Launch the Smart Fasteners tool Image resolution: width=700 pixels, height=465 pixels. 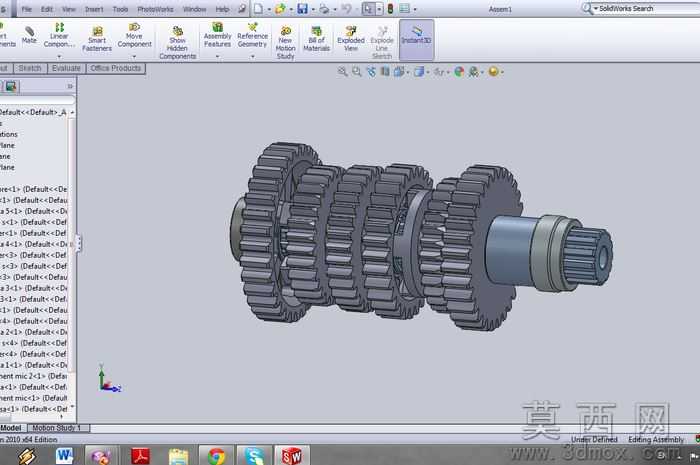(x=97, y=39)
